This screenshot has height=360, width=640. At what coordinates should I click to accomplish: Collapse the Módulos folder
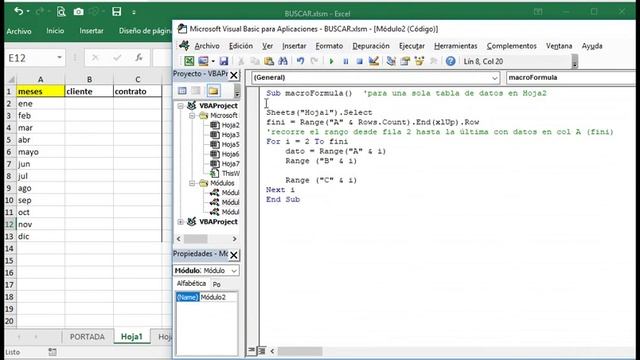click(192, 183)
